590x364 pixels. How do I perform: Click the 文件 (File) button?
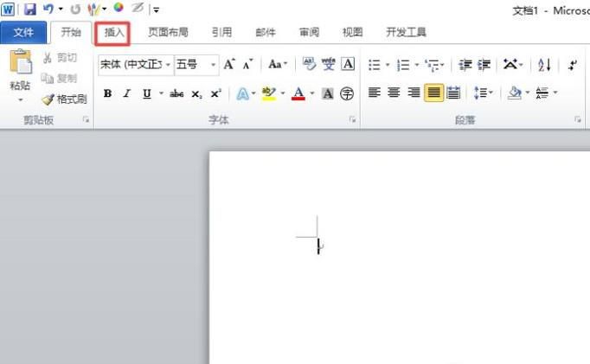coord(23,33)
